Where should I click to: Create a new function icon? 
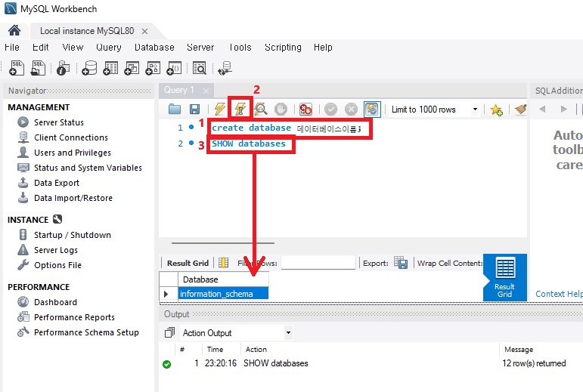[174, 68]
